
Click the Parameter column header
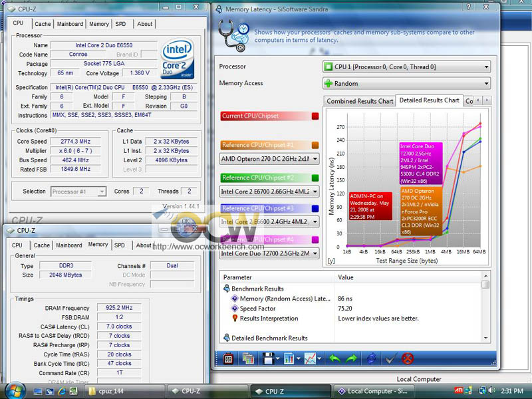(277, 277)
